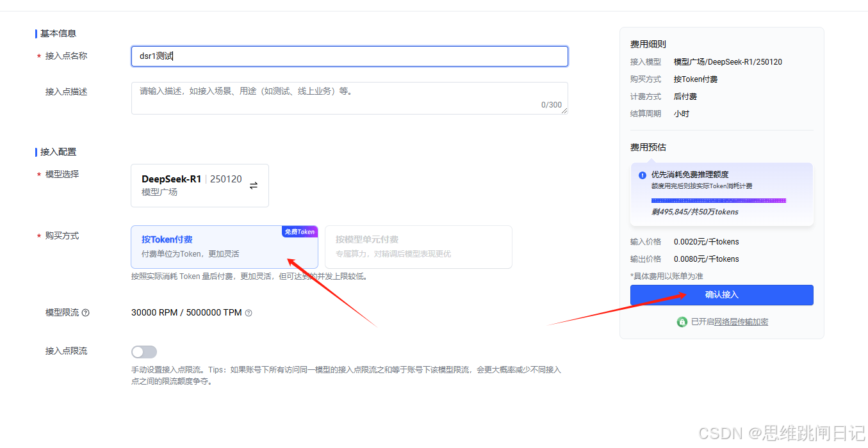
Task: Click the 额度用完后则按实际Token消耗计费 text
Action: point(701,186)
